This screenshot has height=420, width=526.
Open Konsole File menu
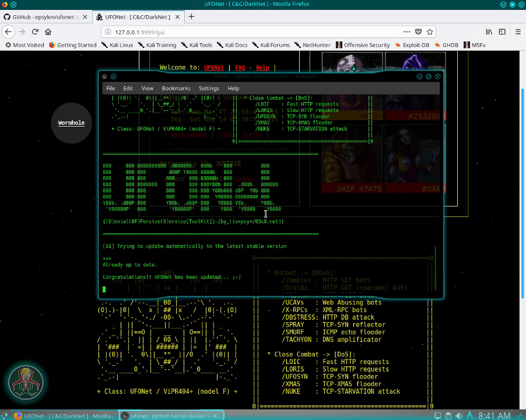point(110,88)
